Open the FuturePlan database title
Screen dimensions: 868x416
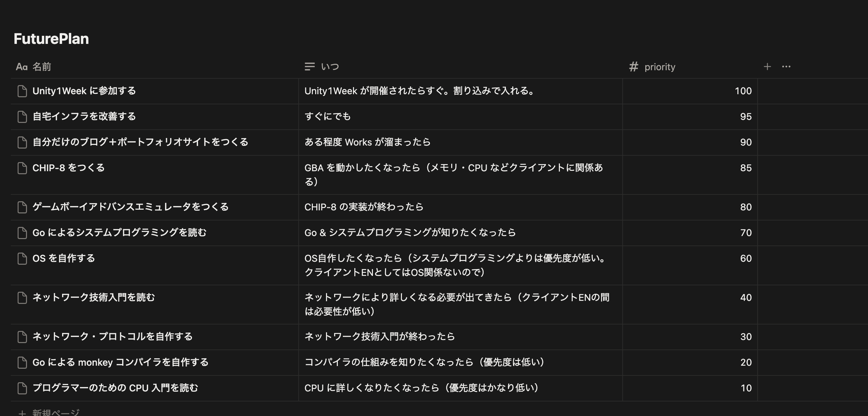tap(51, 39)
